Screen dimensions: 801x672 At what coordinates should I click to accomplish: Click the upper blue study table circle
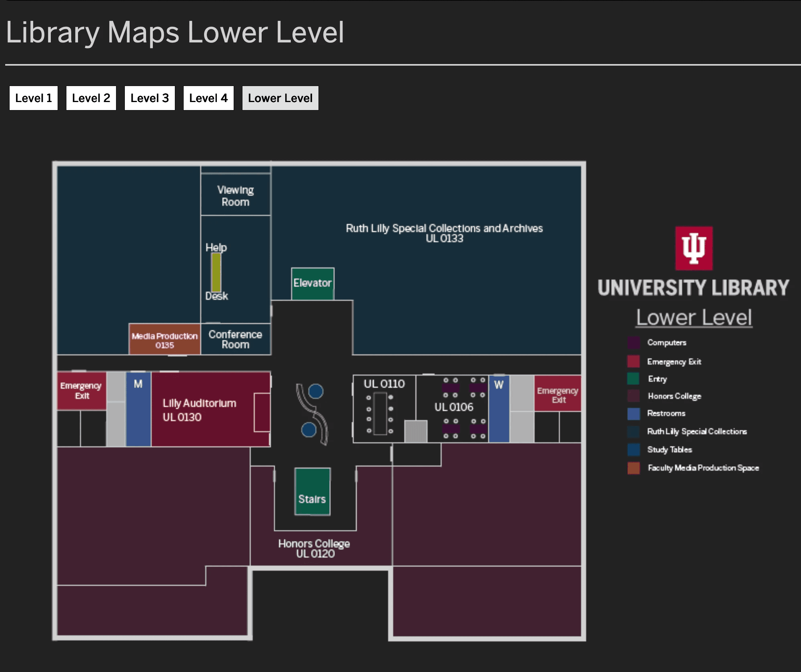pyautogui.click(x=316, y=391)
